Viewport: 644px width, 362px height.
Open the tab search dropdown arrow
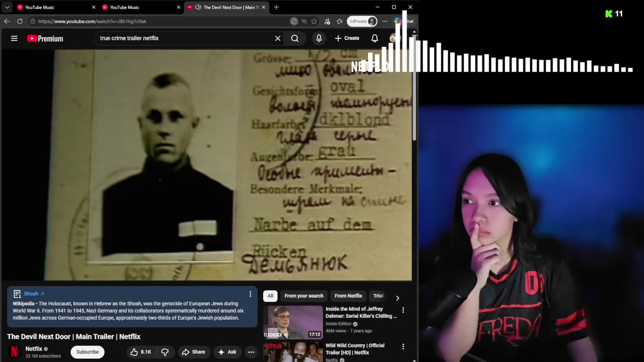pyautogui.click(x=7, y=7)
